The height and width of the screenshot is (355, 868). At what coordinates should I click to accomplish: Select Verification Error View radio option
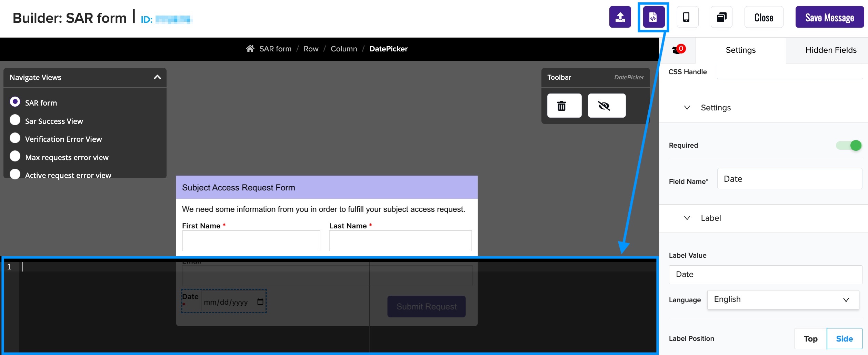(x=15, y=138)
